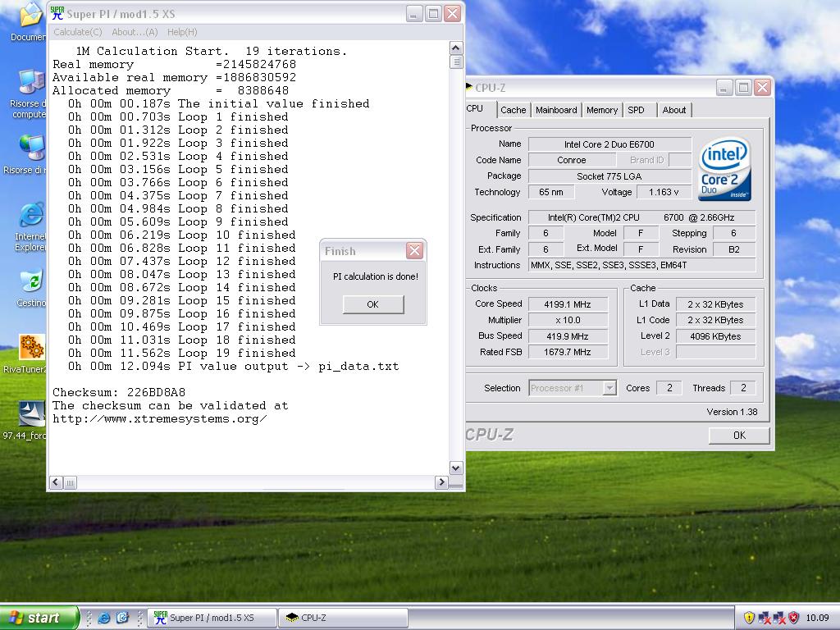Click the Super PI horizontal scrollbar thumb

[x=71, y=482]
